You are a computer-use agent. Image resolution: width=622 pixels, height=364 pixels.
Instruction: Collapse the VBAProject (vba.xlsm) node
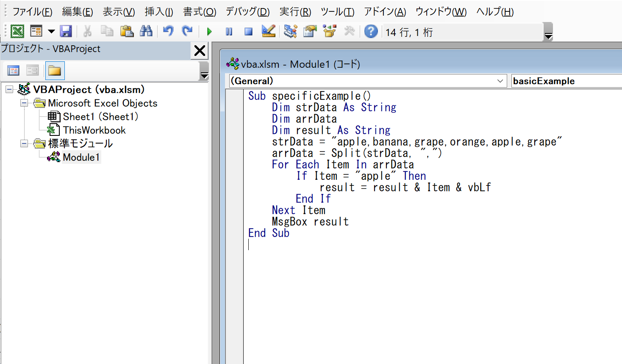[x=9, y=89]
